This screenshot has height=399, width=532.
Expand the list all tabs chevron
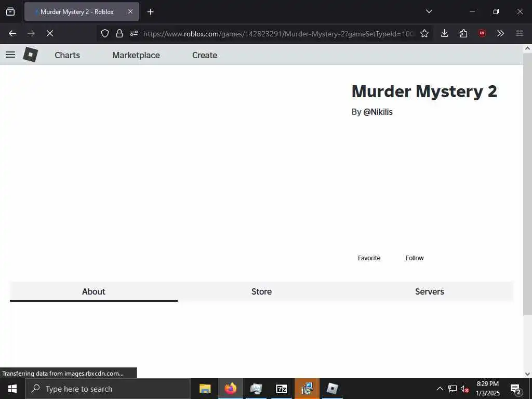tap(429, 11)
